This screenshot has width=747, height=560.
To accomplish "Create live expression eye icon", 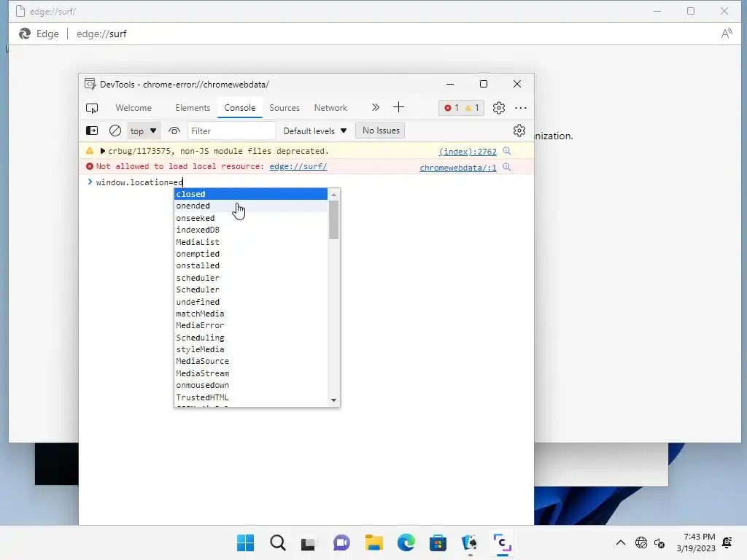I will 174,131.
